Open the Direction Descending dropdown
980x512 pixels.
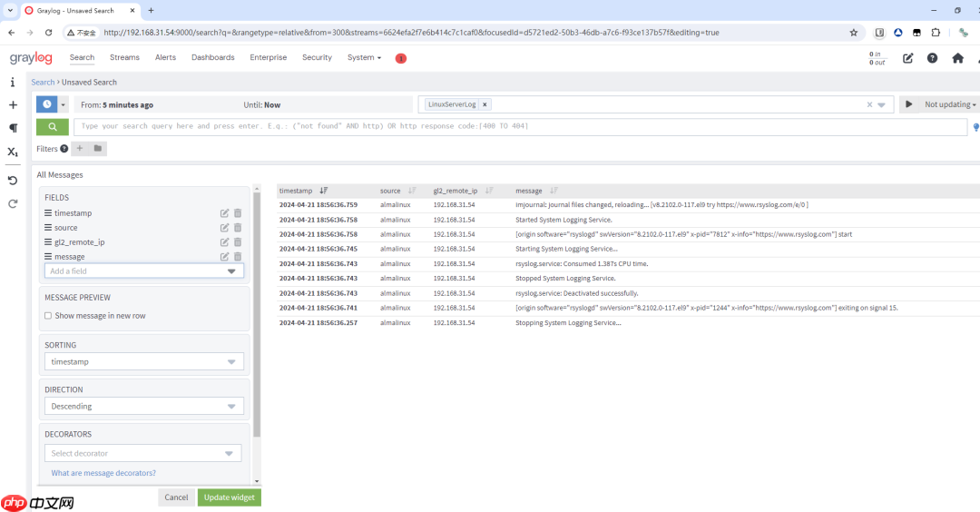click(144, 407)
